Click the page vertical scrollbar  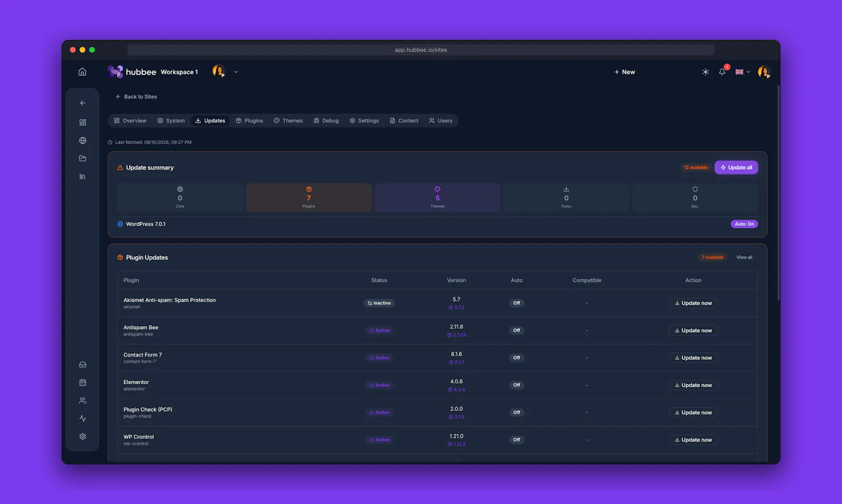pyautogui.click(x=778, y=192)
